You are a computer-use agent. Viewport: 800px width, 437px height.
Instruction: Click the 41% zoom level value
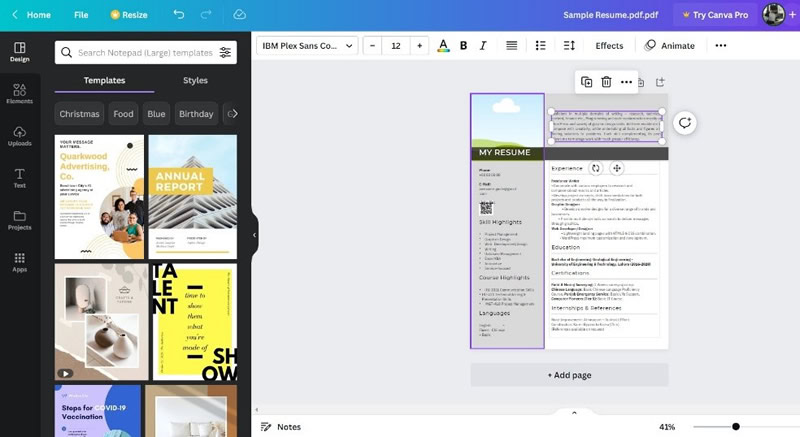tap(667, 427)
